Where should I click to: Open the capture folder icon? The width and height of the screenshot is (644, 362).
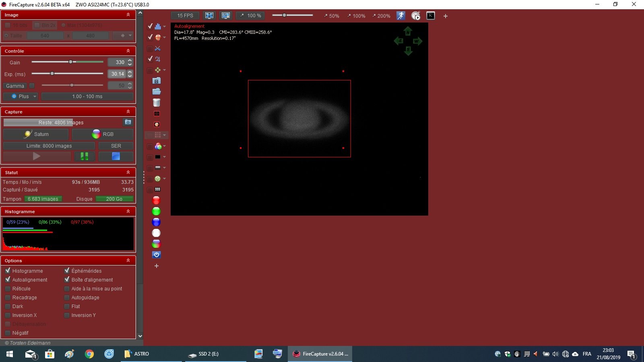(x=157, y=92)
